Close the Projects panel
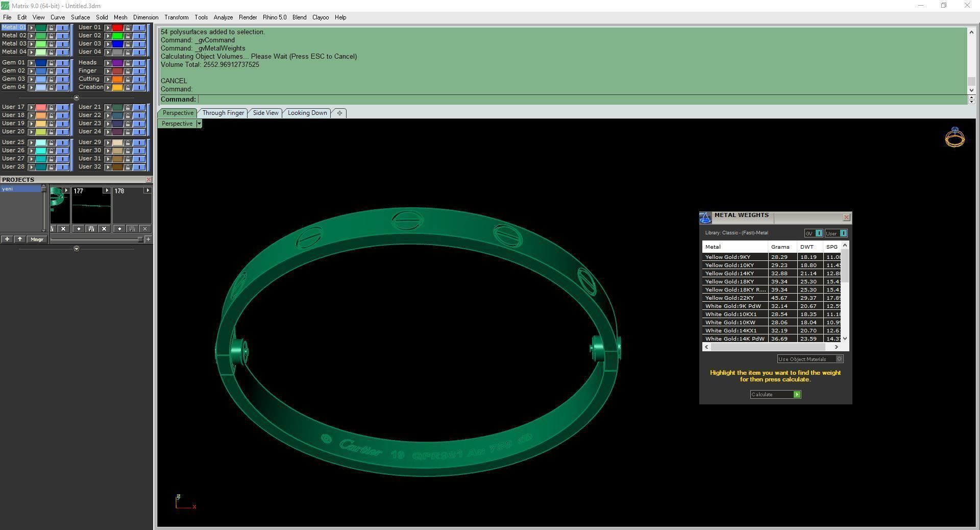This screenshot has width=980, height=530. [x=149, y=180]
